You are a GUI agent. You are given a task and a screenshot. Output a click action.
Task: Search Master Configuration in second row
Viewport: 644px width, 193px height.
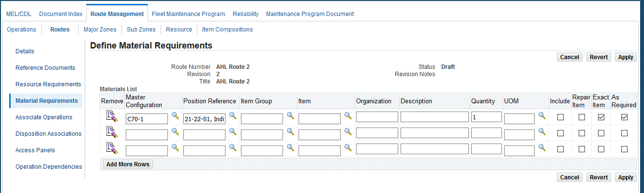coord(175,132)
